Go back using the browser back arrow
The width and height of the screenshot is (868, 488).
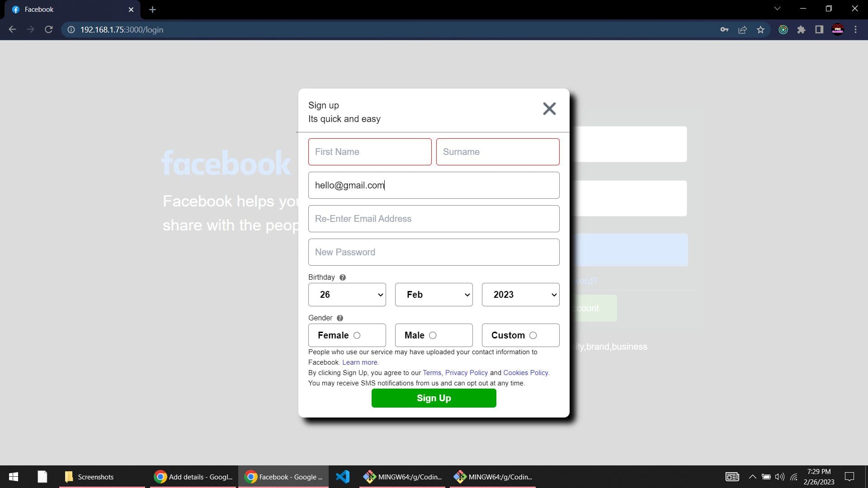click(12, 29)
